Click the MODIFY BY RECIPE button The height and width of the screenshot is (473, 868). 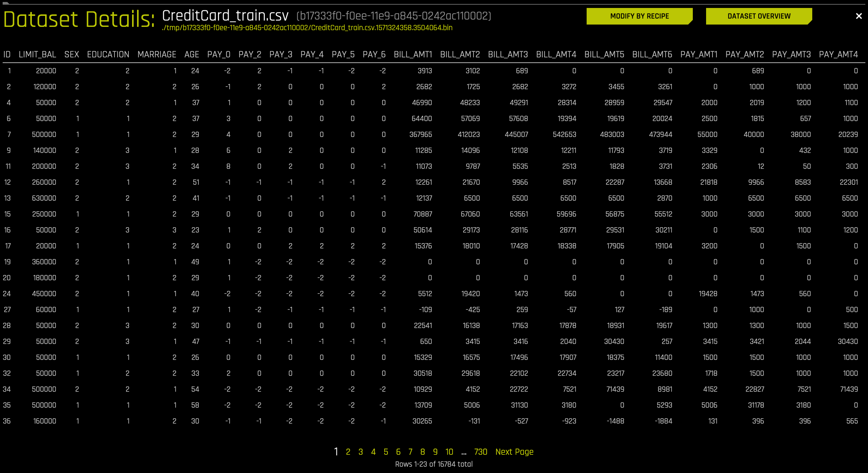point(639,16)
